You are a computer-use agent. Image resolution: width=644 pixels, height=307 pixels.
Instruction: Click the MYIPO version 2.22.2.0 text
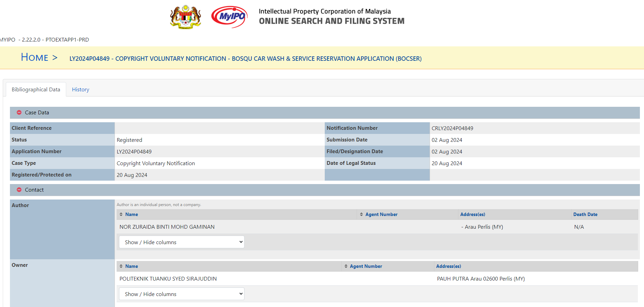[45, 40]
